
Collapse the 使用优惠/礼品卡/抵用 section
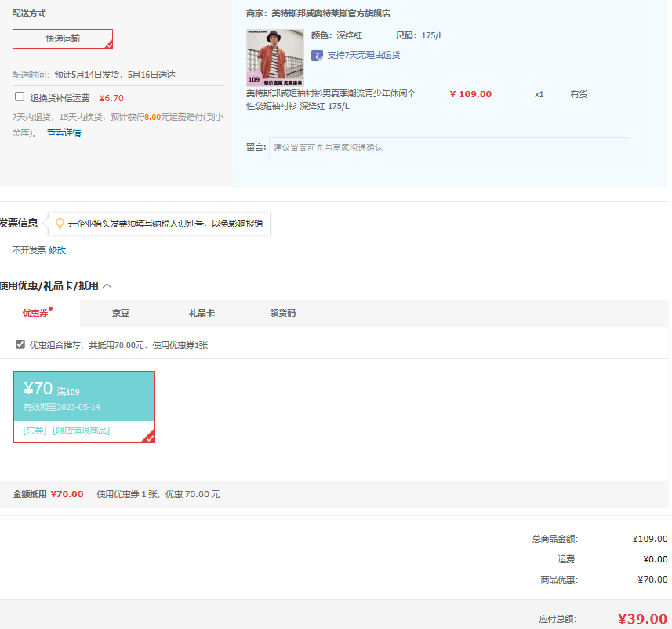(107, 286)
